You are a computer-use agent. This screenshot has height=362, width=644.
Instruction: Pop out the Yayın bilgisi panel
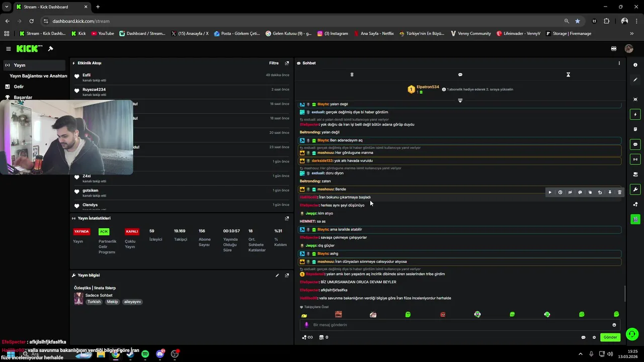pyautogui.click(x=287, y=276)
